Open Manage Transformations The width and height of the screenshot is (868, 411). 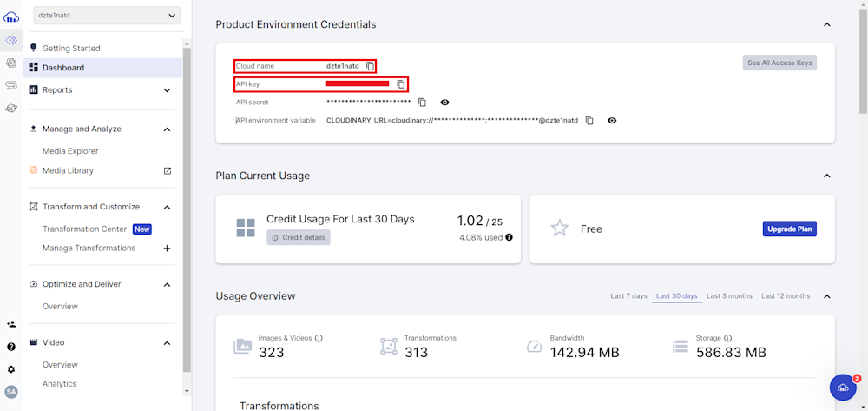pos(89,249)
